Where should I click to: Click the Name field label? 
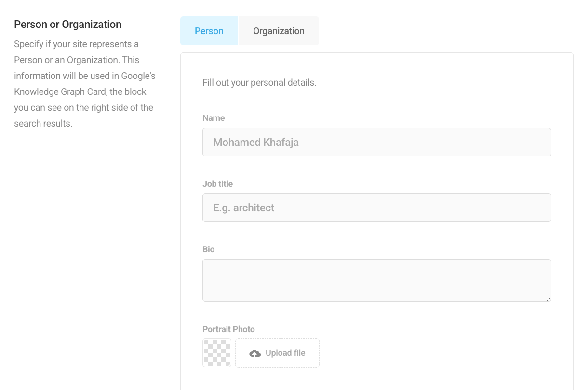(214, 118)
